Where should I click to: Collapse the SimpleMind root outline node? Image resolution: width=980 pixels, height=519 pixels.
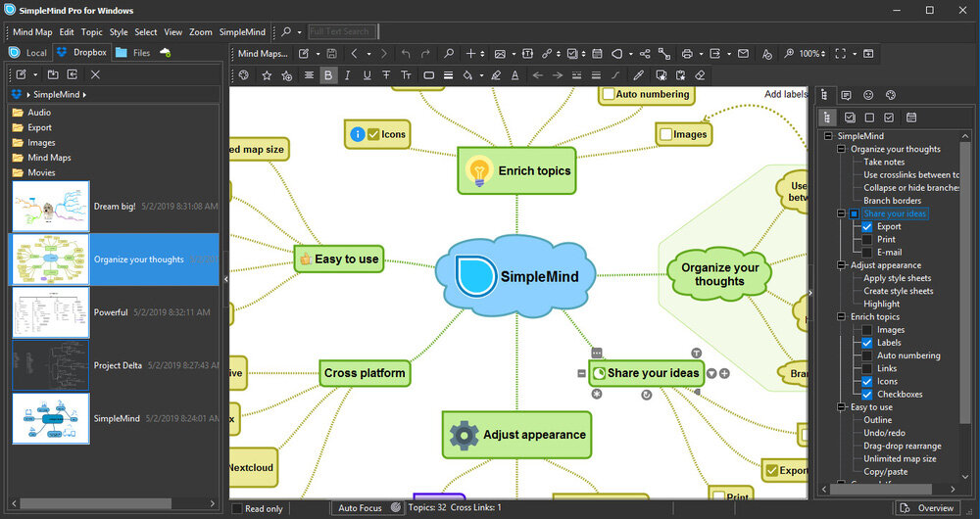(828, 136)
